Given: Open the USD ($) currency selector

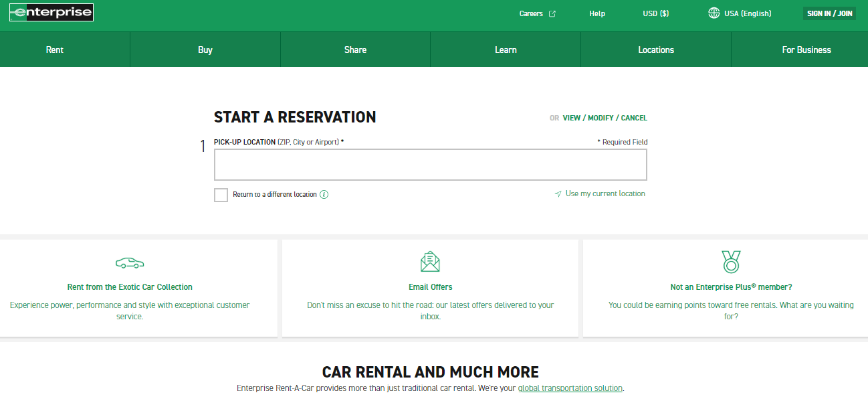Looking at the screenshot, I should 655,13.
